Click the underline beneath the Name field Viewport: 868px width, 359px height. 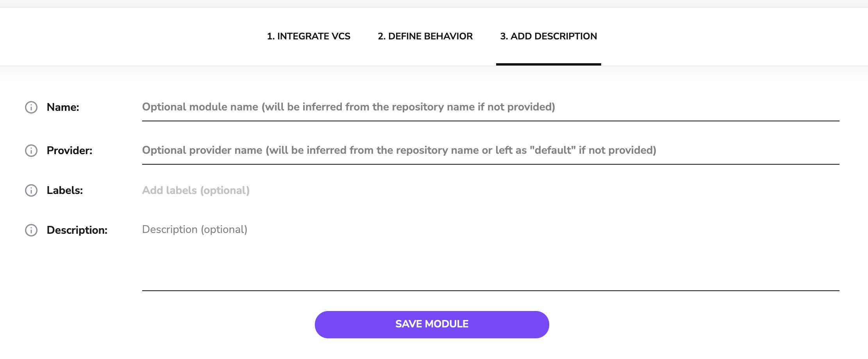click(490, 121)
